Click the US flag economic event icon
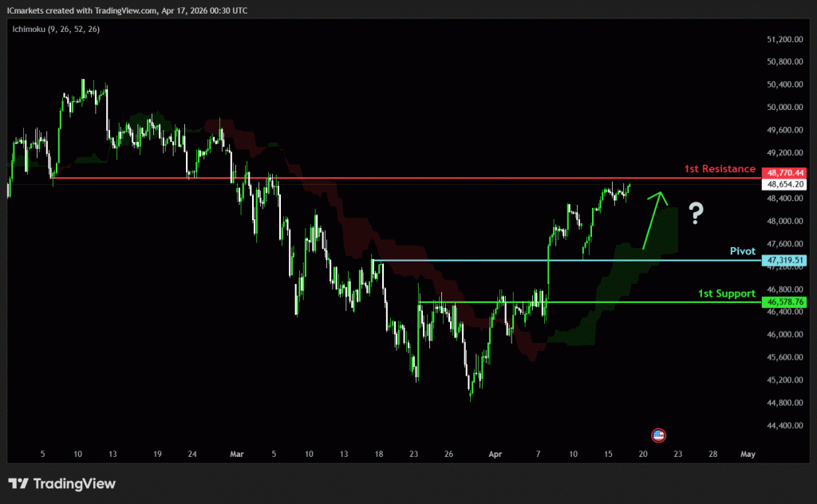817x504 pixels. (658, 435)
